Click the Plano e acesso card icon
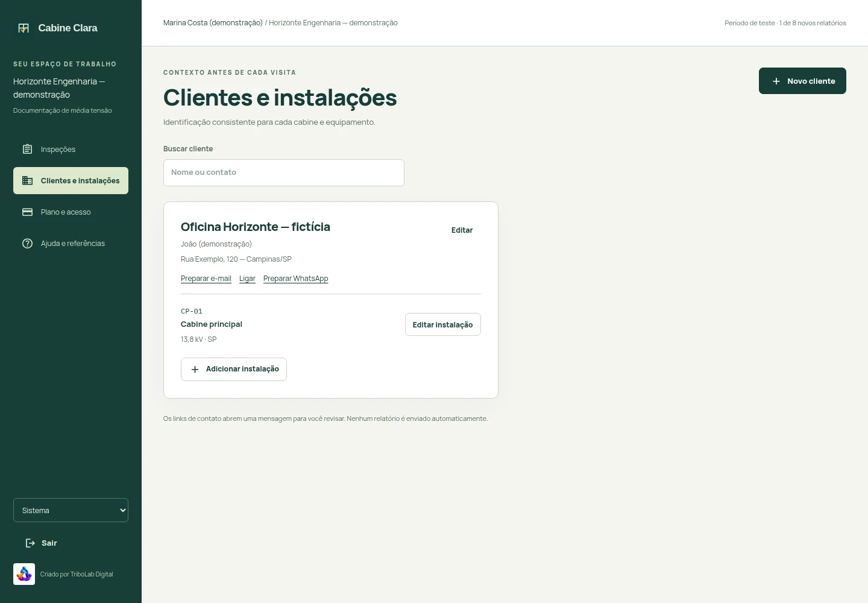Screen dimensions: 868x603 pyautogui.click(x=27, y=212)
